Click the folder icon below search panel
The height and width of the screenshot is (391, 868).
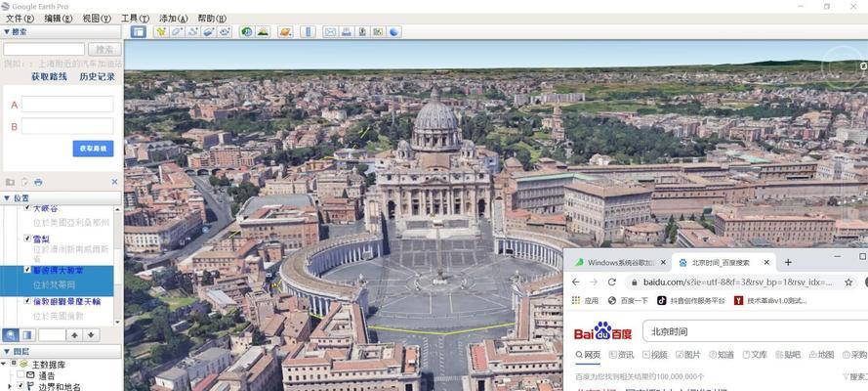[10, 182]
